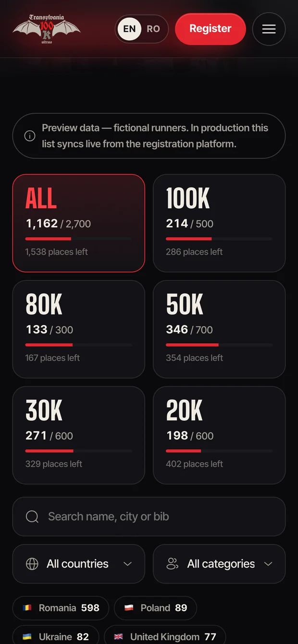Select the 100K race card
This screenshot has width=298, height=644.
click(219, 223)
